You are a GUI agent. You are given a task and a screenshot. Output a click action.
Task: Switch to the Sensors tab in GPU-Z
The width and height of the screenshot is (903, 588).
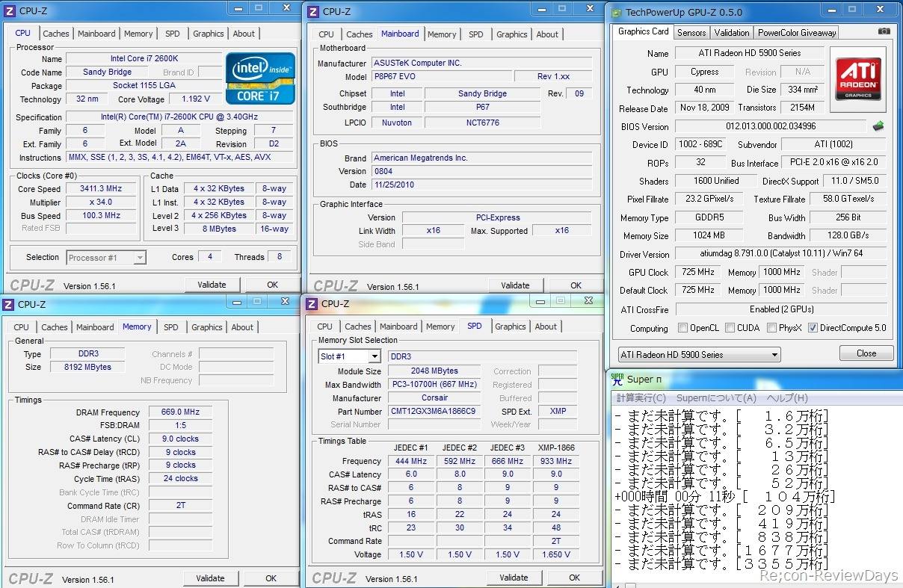click(x=691, y=33)
